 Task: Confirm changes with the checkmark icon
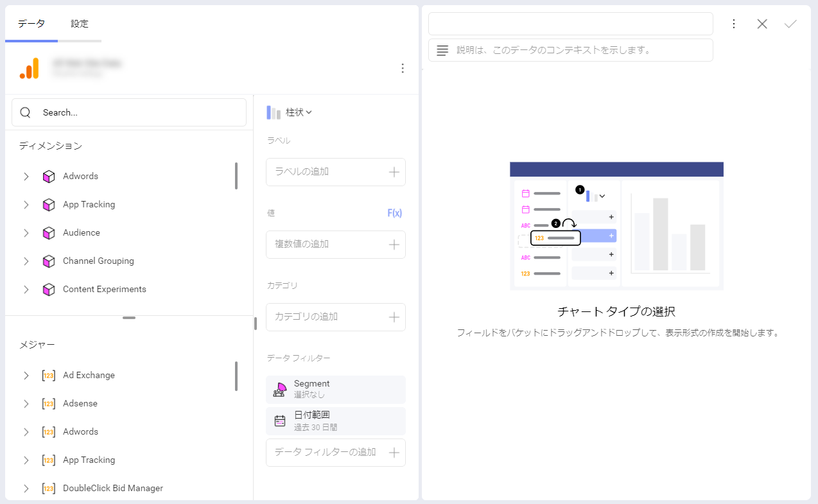[x=790, y=24]
